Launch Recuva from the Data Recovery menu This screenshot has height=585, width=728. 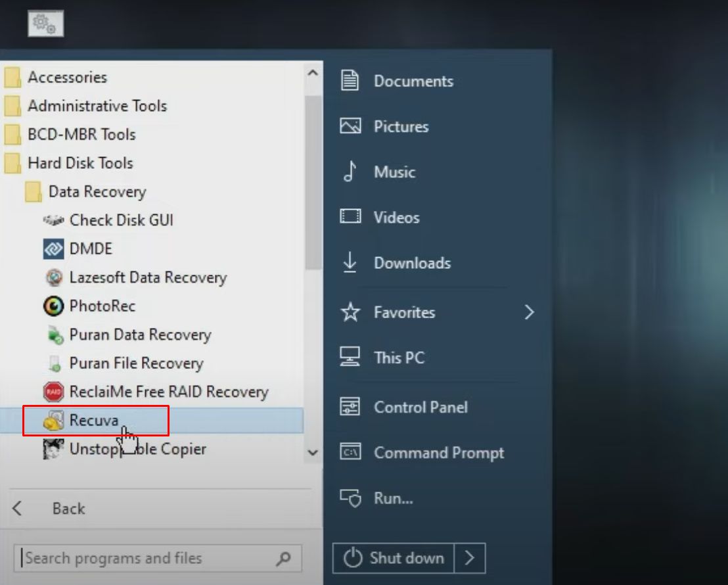tap(92, 420)
